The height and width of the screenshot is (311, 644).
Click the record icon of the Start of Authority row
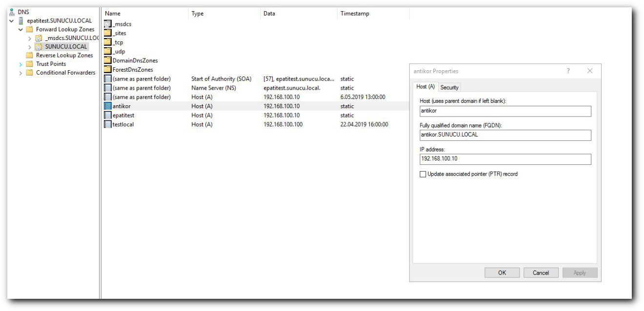tap(108, 79)
